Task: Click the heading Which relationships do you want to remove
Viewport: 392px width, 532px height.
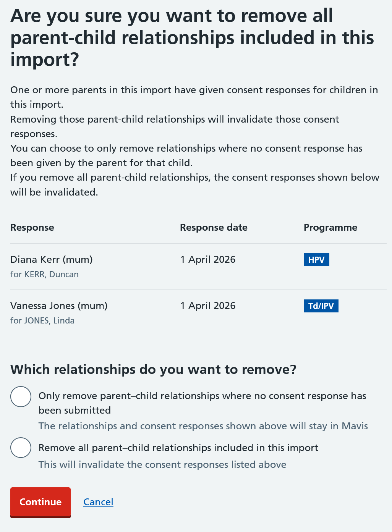Action: tap(154, 369)
